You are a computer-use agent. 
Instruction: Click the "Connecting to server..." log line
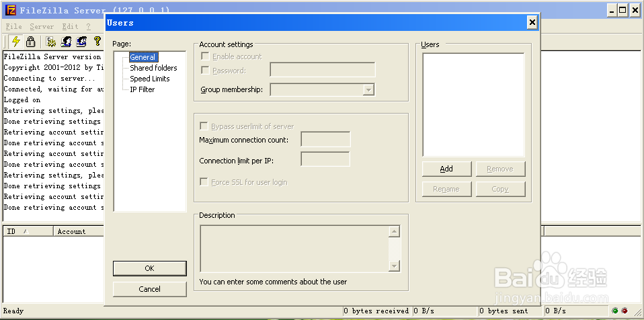coord(49,79)
